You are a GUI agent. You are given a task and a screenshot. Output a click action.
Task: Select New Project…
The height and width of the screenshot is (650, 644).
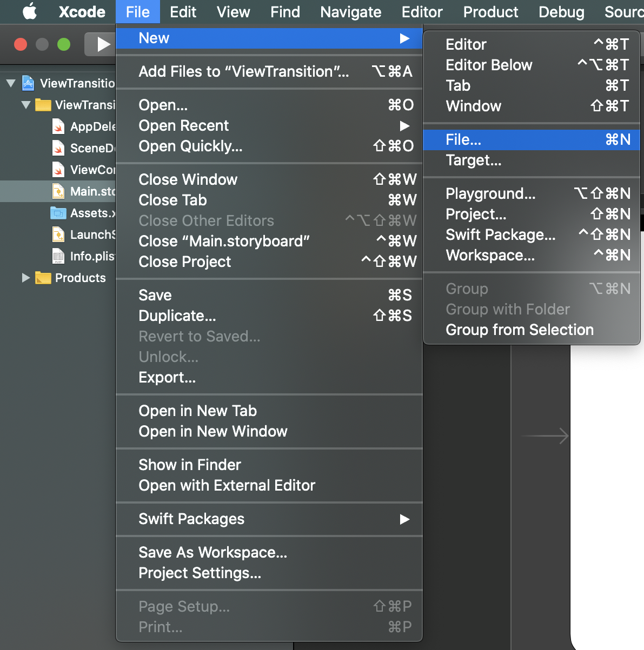[x=532, y=214]
